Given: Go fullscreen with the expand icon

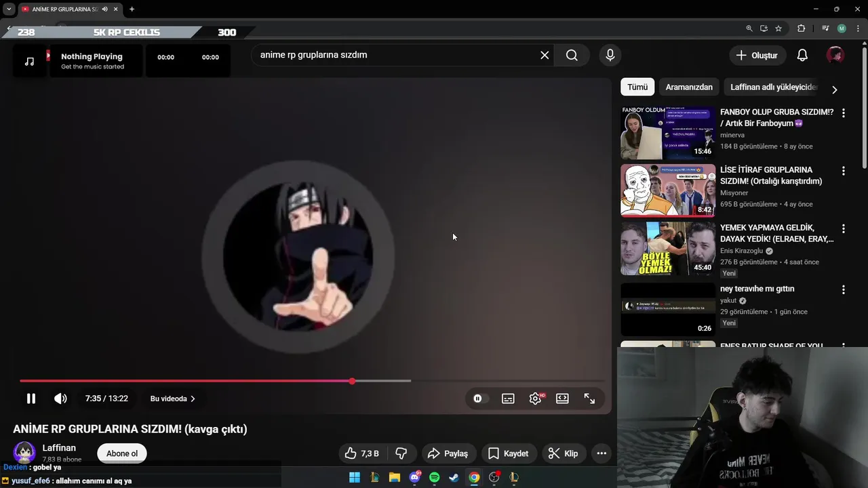Looking at the screenshot, I should point(589,399).
